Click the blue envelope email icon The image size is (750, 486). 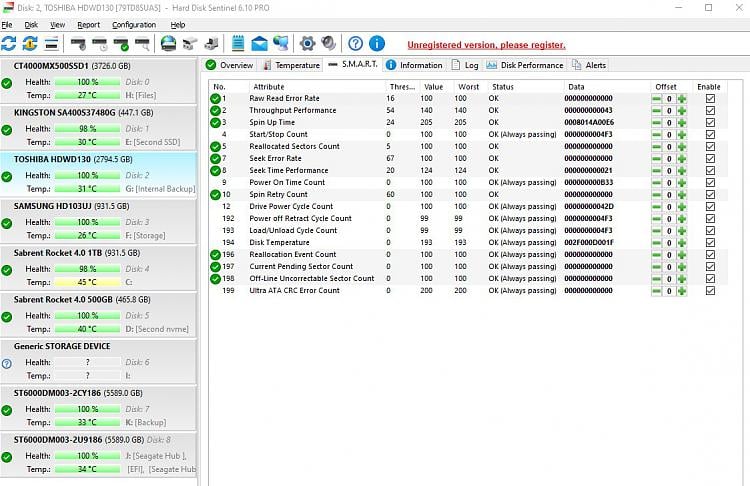(259, 44)
